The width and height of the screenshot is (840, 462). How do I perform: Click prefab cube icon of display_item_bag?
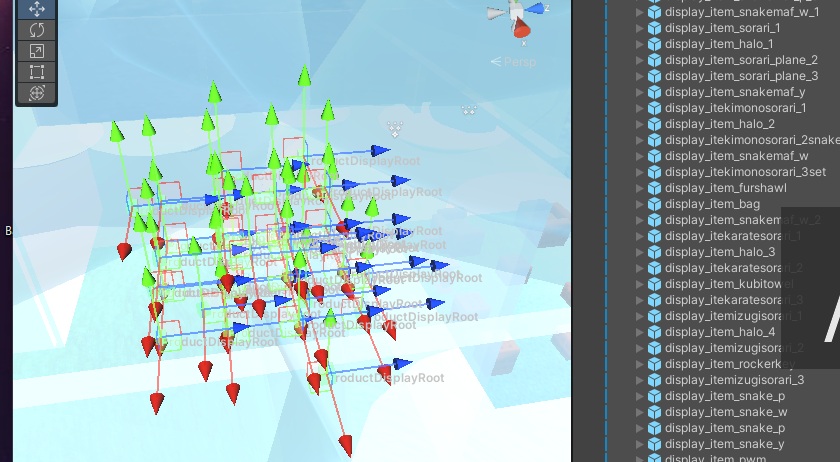point(654,204)
